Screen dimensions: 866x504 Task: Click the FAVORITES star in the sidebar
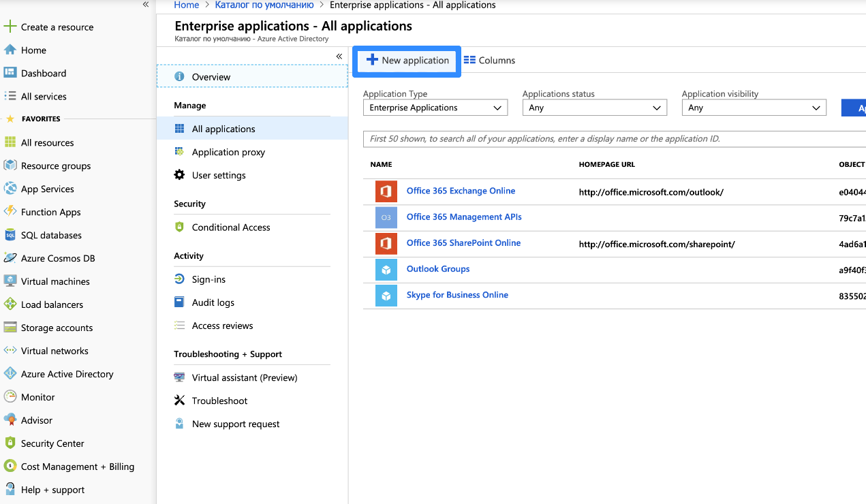click(10, 119)
